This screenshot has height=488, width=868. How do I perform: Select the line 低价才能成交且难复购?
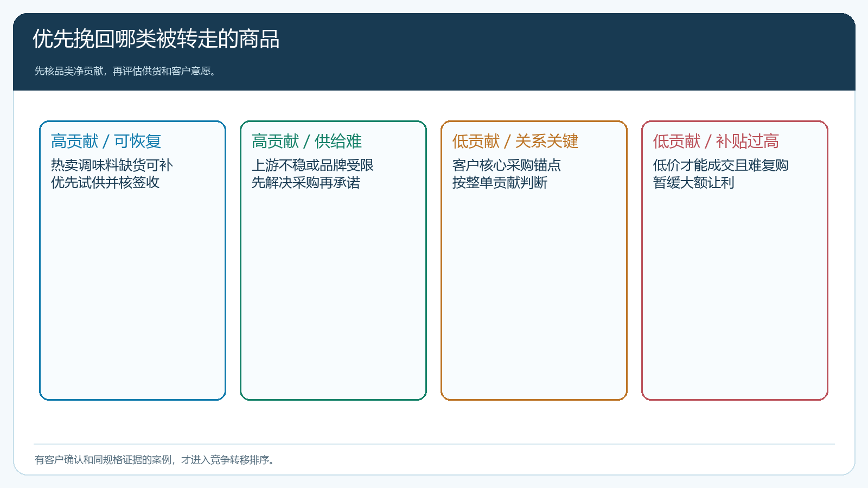721,165
